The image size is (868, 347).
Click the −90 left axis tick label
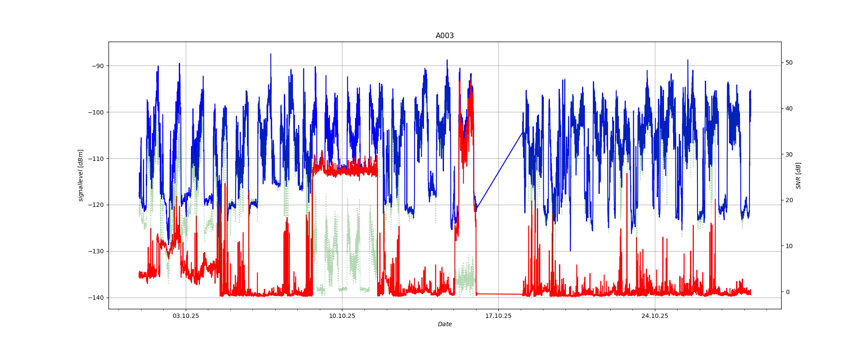click(x=98, y=66)
